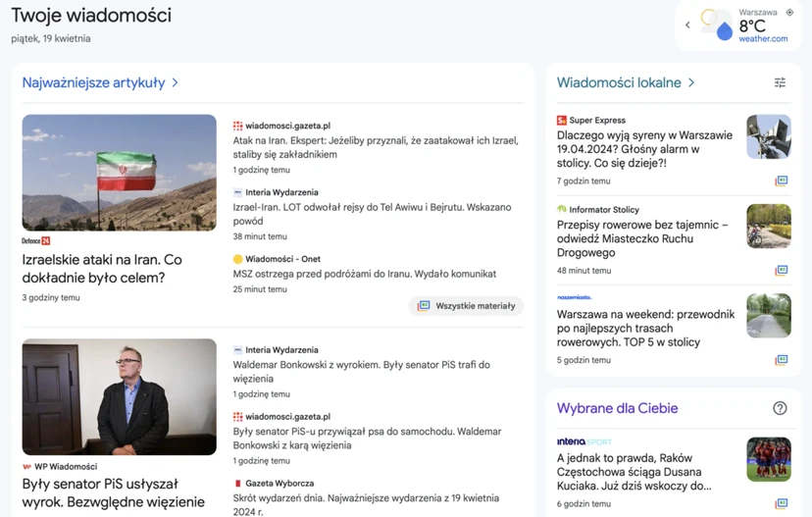
Task: Click the Wiadomości - Onet yellow icon
Action: pos(237,259)
